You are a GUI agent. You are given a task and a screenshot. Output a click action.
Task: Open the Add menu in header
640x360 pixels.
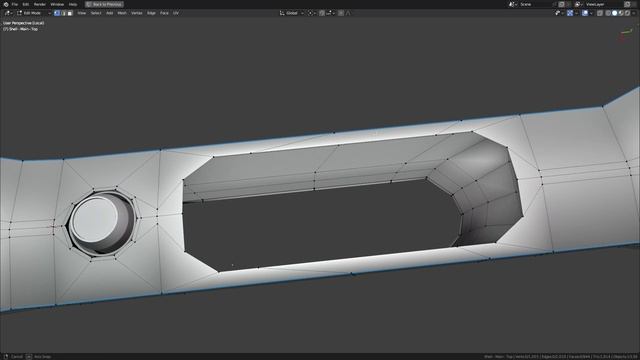click(109, 13)
